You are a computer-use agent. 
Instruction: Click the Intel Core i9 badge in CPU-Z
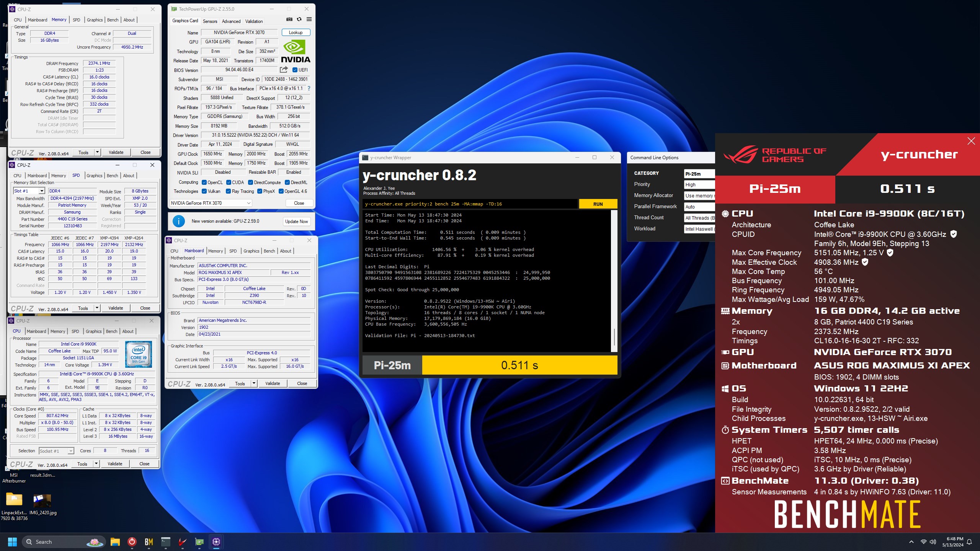click(x=139, y=354)
